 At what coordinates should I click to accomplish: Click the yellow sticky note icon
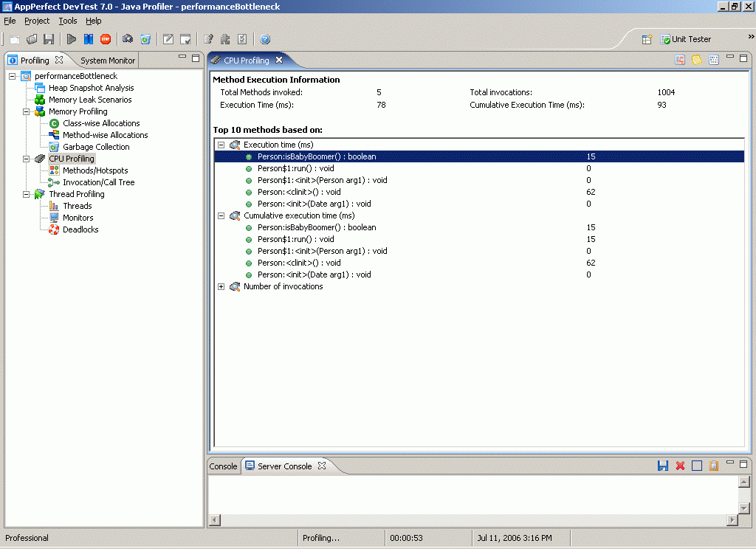[x=697, y=60]
